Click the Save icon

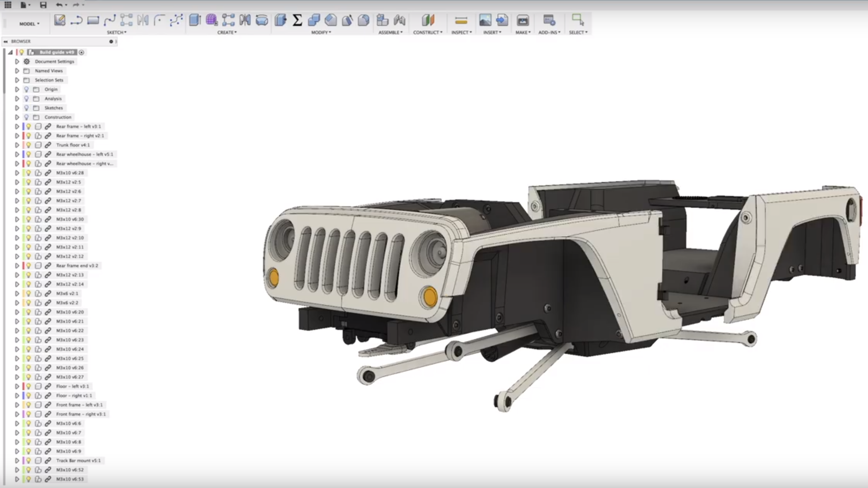coord(43,5)
